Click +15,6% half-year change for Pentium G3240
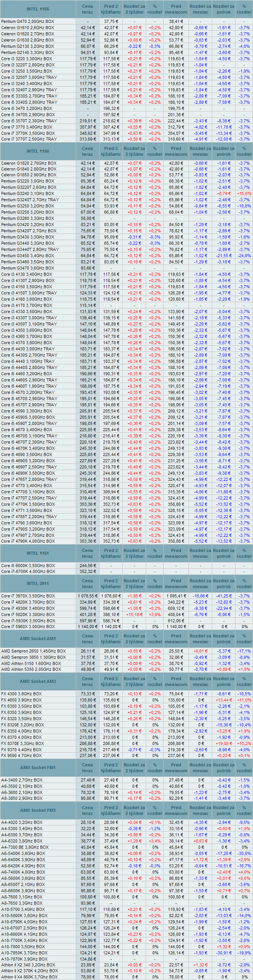The height and width of the screenshot is (980, 253). coord(244,193)
